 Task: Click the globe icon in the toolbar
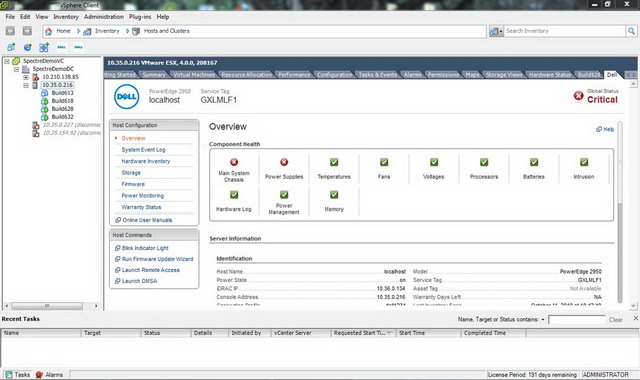27,47
